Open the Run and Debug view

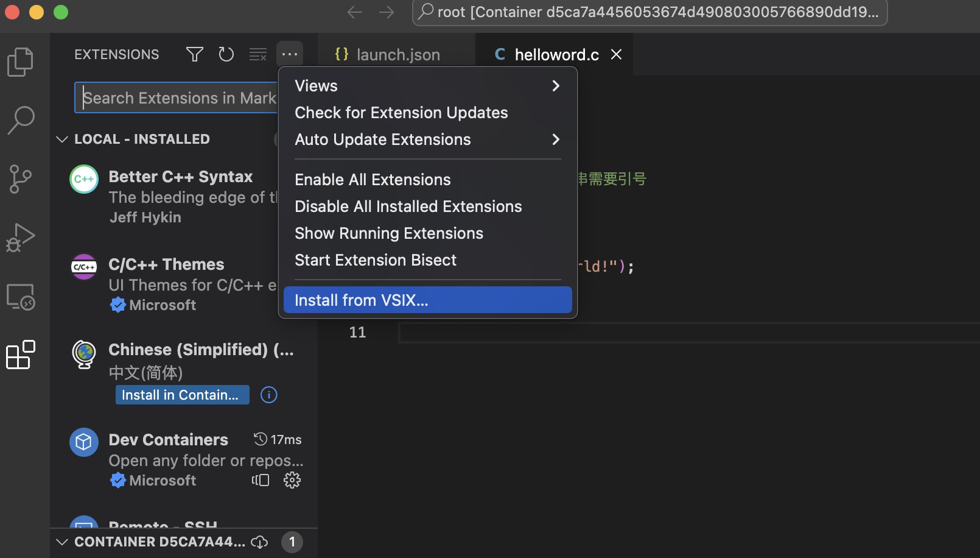(x=21, y=238)
